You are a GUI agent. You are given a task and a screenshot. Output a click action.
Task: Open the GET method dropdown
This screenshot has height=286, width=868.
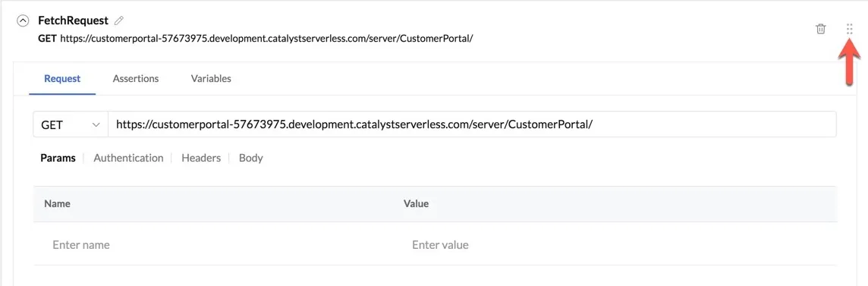pos(71,124)
